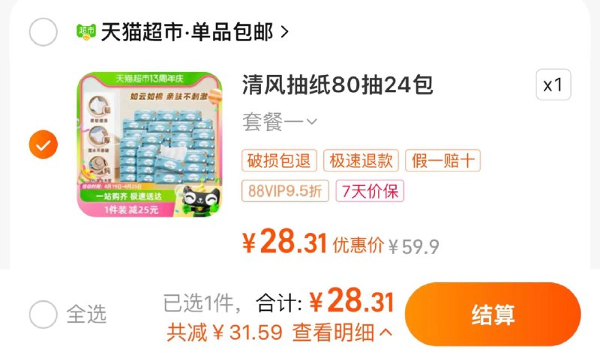This screenshot has height=364, width=600.
Task: Open the x1 quantity selector
Action: [553, 85]
